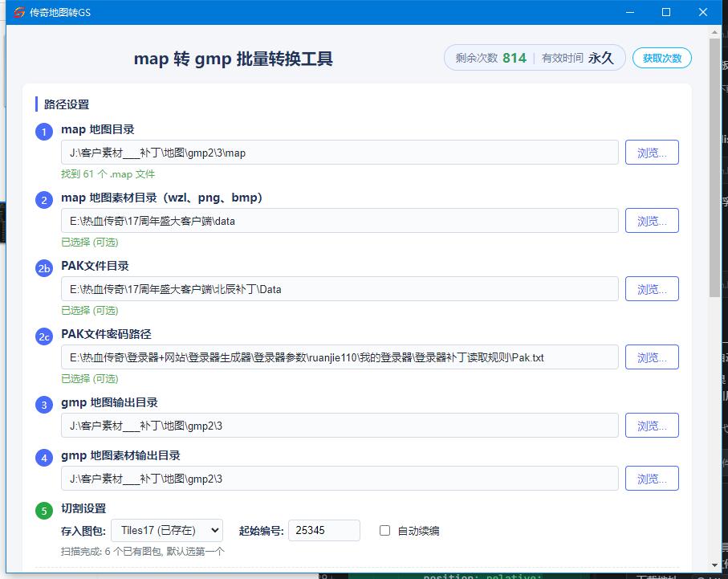Enable the 自动续编 checkbox
The width and height of the screenshot is (728, 579).
pos(385,530)
